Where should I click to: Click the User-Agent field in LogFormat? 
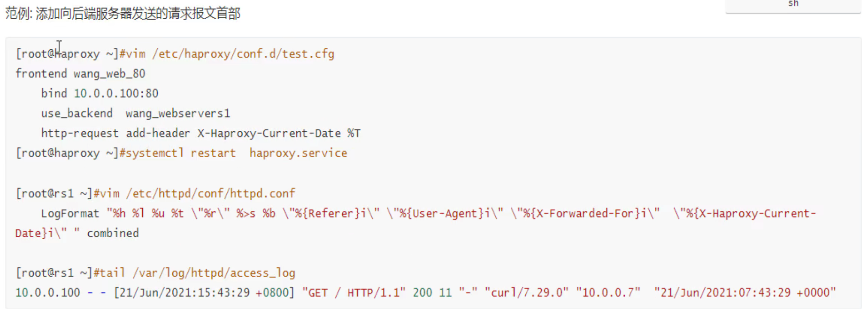tap(444, 214)
